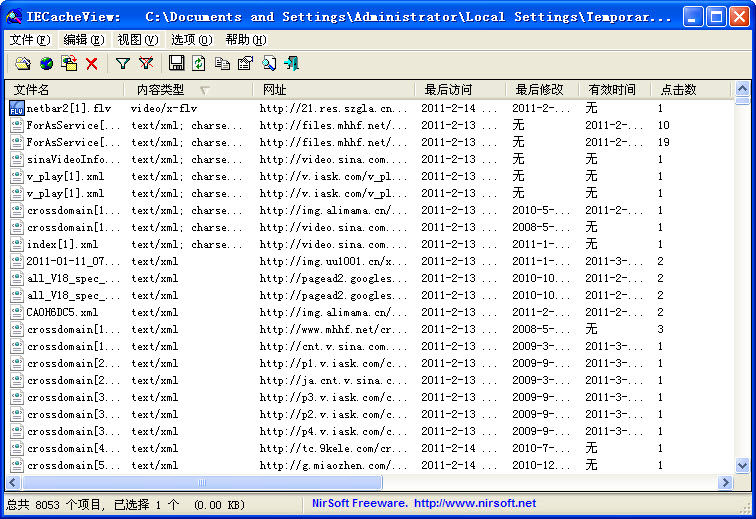Image resolution: width=756 pixels, height=519 pixels.
Task: Sort by 最后访问 column header
Action: point(460,90)
